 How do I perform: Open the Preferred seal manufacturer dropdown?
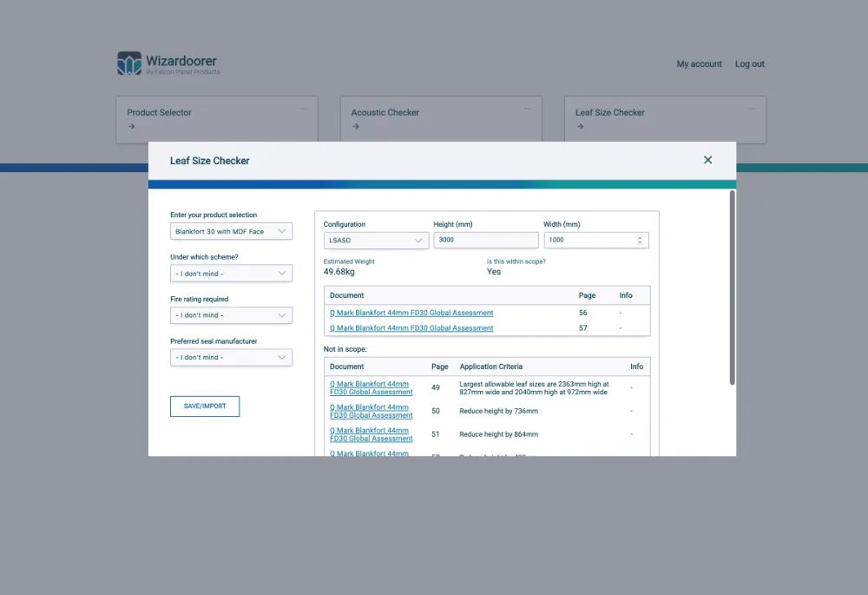(x=232, y=357)
